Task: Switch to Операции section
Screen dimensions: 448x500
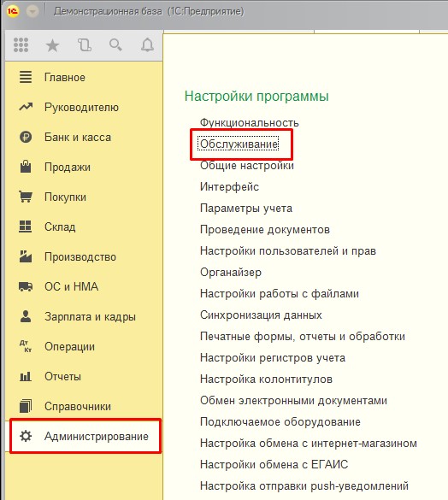Action: click(69, 347)
